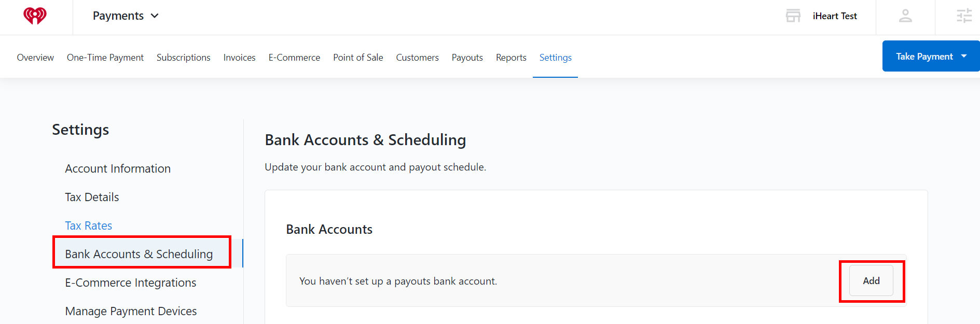980x324 pixels.
Task: Open the sliders settings icon
Action: pyautogui.click(x=964, y=16)
